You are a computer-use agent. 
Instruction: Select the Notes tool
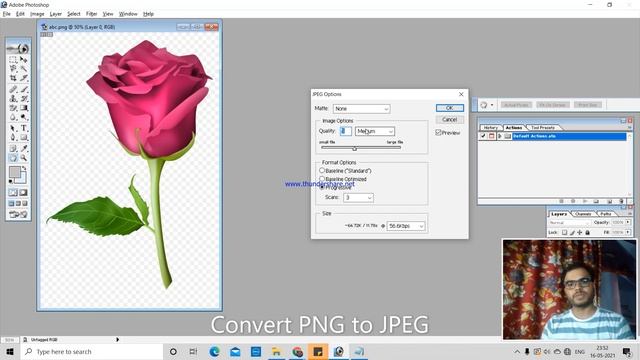click(x=13, y=149)
